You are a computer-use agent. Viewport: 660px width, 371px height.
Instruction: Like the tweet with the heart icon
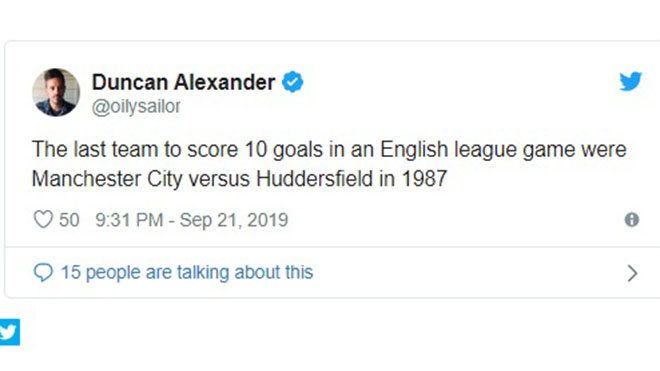[43, 219]
